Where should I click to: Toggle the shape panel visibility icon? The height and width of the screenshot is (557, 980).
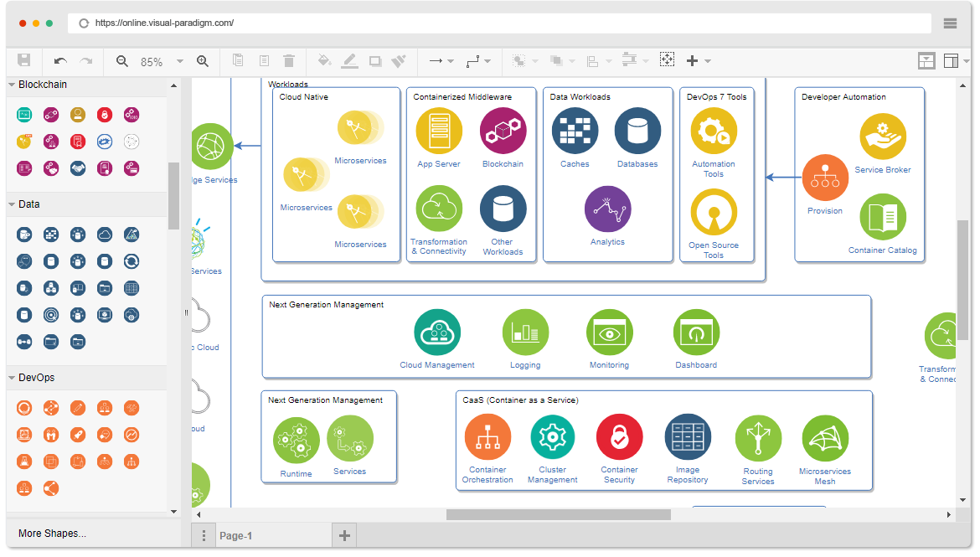926,60
